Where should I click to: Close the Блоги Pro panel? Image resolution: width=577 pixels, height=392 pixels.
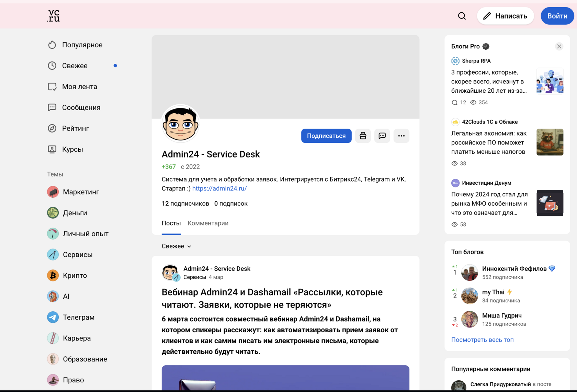[x=559, y=46]
